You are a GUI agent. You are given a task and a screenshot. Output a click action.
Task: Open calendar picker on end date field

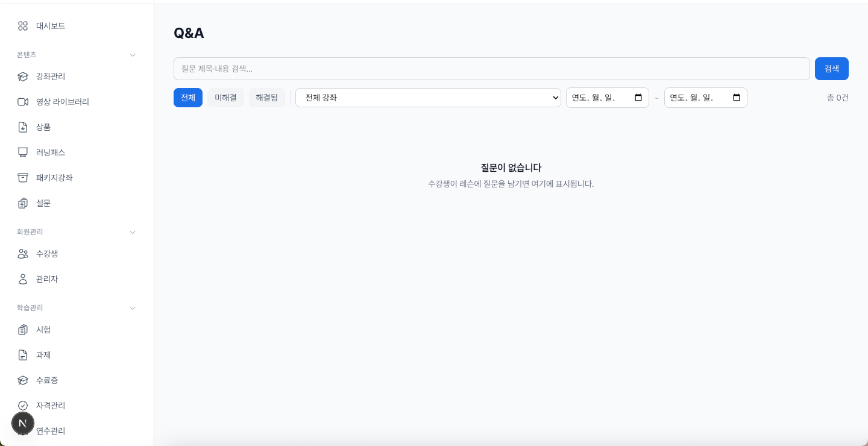point(737,98)
